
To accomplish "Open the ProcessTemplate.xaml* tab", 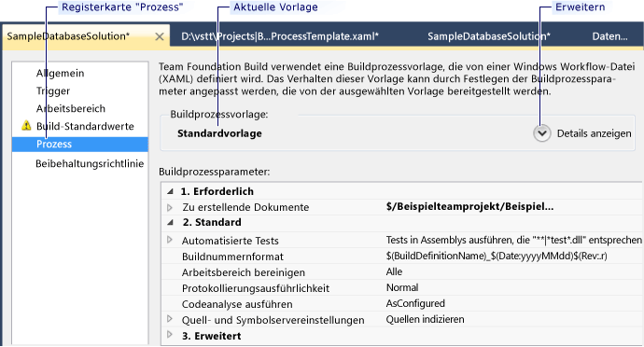I will [x=280, y=36].
